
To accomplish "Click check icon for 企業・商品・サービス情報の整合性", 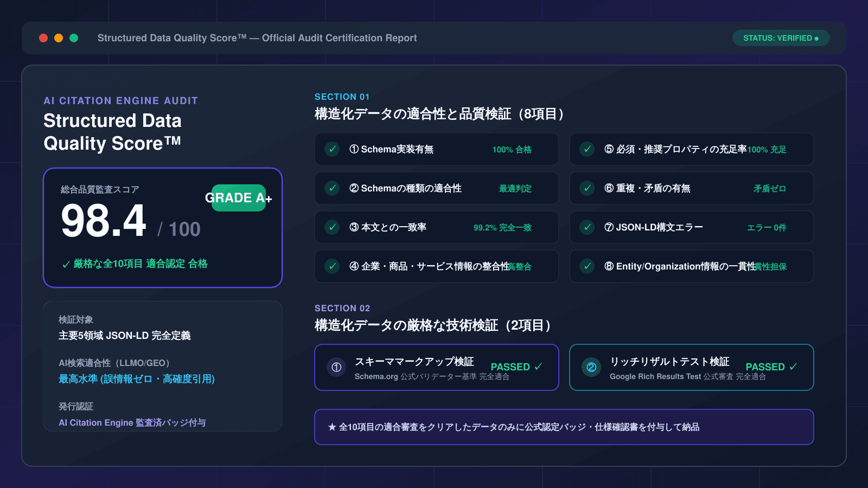I will click(332, 266).
